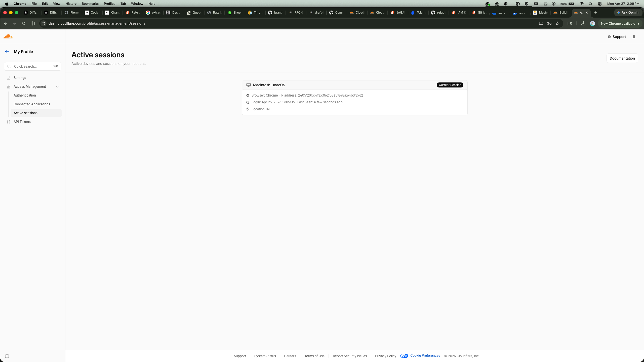The image size is (644, 362).
Task: Click the back arrow beside My Profile
Action: 7,52
